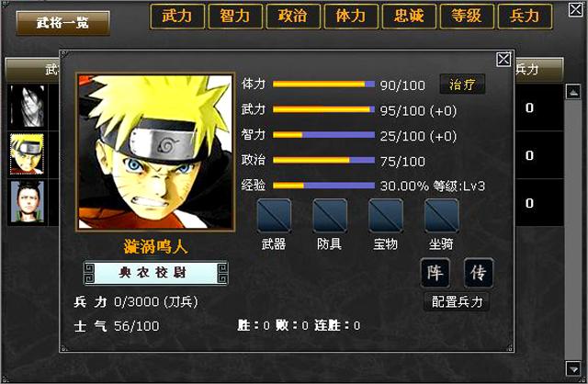Click the scrollbar up arrow
Image resolution: width=588 pixels, height=384 pixels.
[x=573, y=92]
